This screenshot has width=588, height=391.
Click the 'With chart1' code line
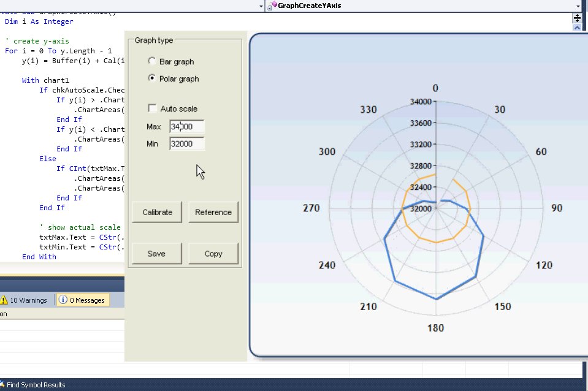(x=45, y=80)
